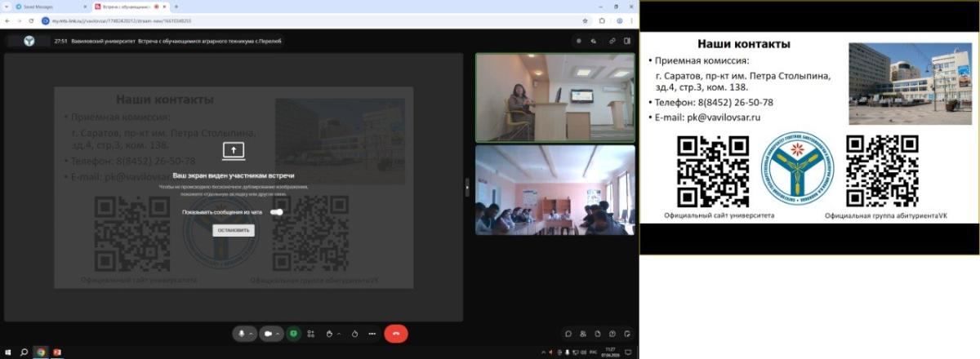Expand microphone settings arrow

pyautogui.click(x=252, y=334)
